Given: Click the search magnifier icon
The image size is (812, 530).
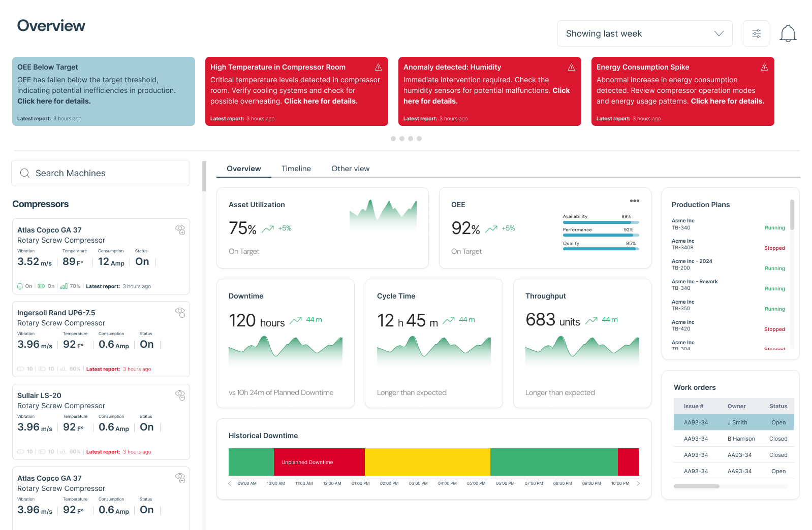Looking at the screenshot, I should click(24, 173).
